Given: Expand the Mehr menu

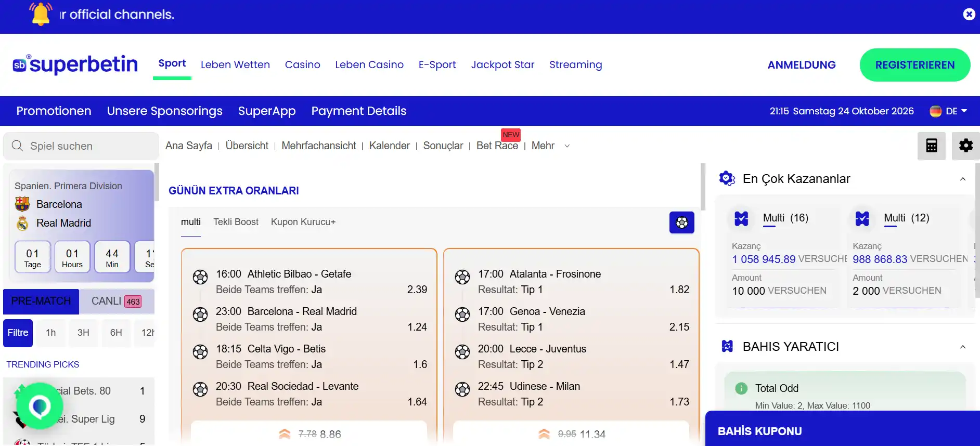Looking at the screenshot, I should tap(550, 146).
